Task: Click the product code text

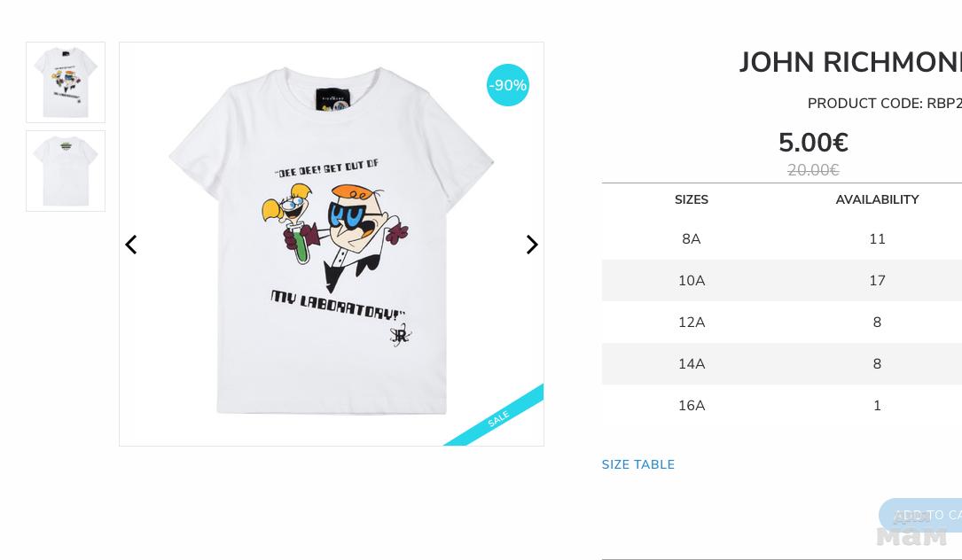Action: pyautogui.click(x=885, y=104)
